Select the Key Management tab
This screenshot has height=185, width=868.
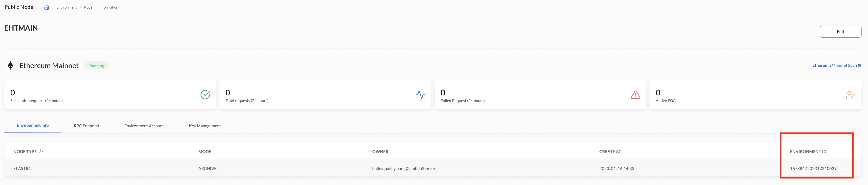(x=205, y=126)
